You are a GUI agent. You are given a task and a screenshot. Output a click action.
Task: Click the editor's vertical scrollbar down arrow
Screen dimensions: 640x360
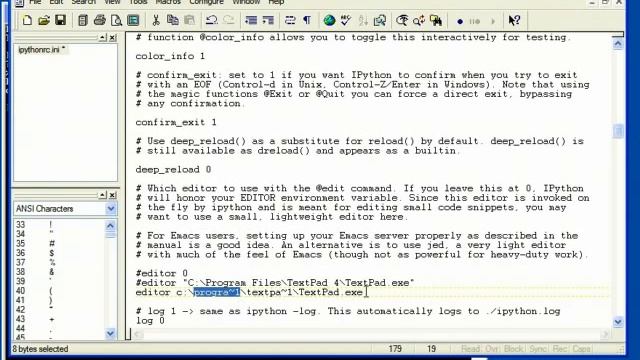618,322
